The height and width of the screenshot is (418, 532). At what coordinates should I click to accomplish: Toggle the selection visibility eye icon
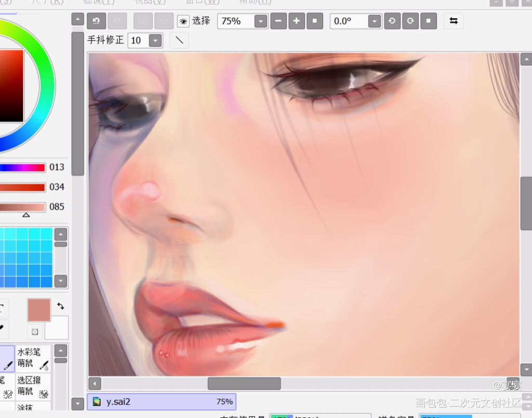pos(183,21)
